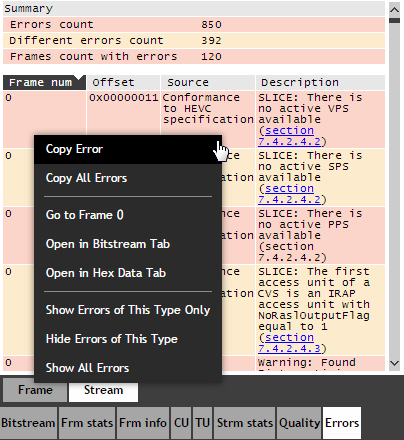Image resolution: width=404 pixels, height=440 pixels.
Task: Click the Description column header
Action: 320,83
